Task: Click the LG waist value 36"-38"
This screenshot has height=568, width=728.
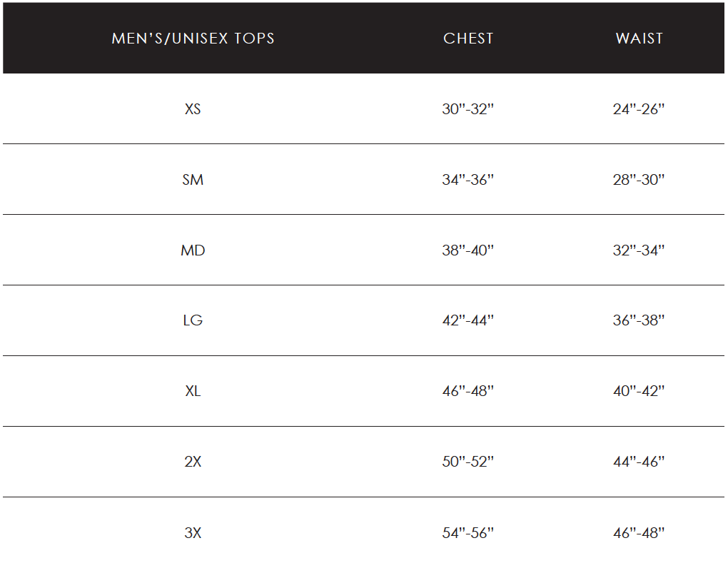Action: (x=639, y=320)
